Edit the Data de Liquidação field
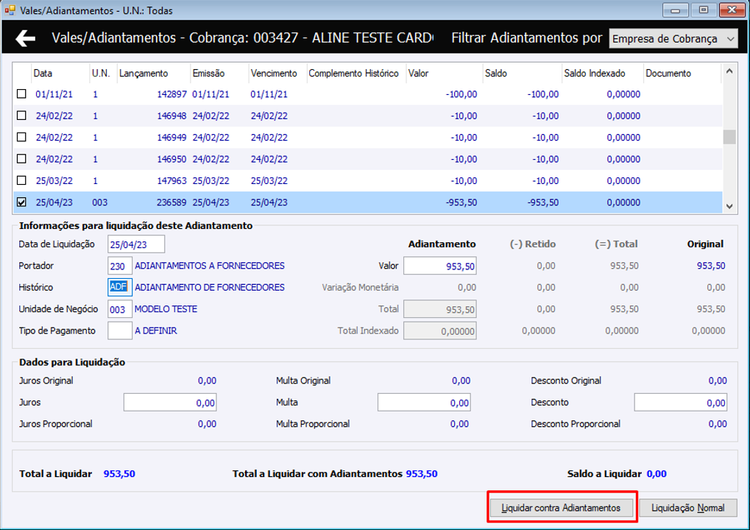This screenshot has width=750, height=530. click(135, 244)
